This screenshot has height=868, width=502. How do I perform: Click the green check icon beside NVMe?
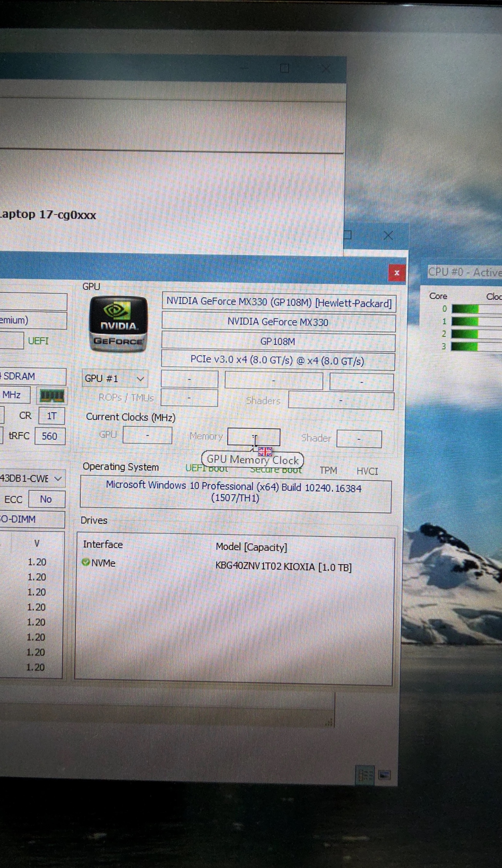coord(86,562)
